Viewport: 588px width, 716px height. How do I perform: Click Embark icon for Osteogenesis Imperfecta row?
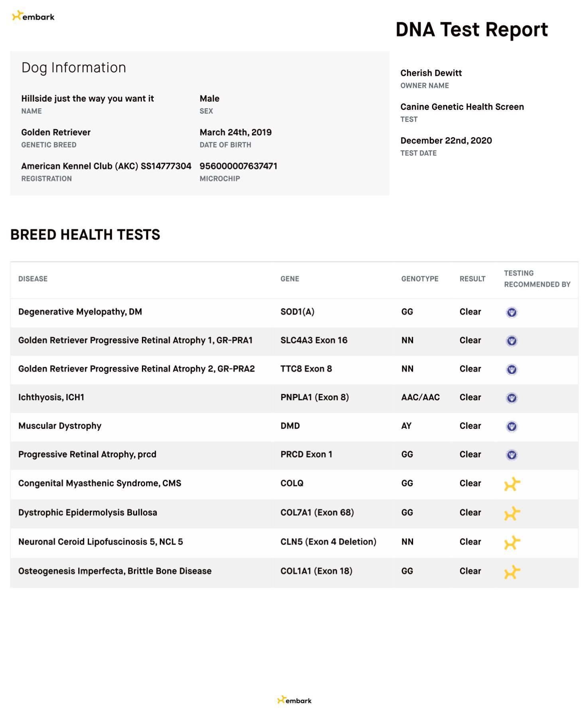[512, 572]
